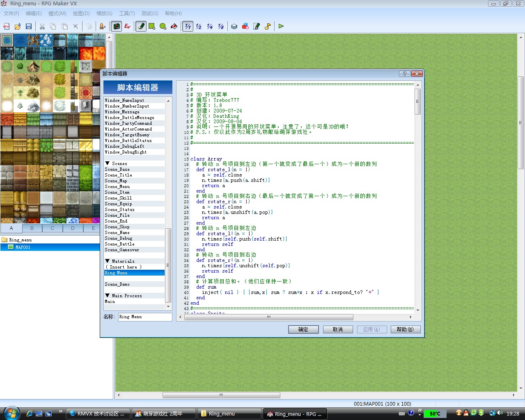Screen dimensions: 525x420
Task: Switch to tileset tab D
Action: tap(73, 228)
